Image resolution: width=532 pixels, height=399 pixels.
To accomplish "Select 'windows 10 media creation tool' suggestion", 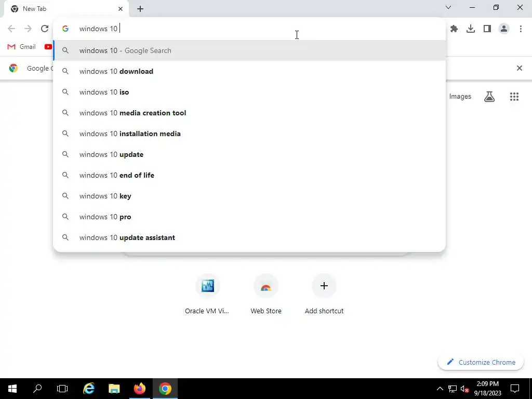I will click(249, 113).
